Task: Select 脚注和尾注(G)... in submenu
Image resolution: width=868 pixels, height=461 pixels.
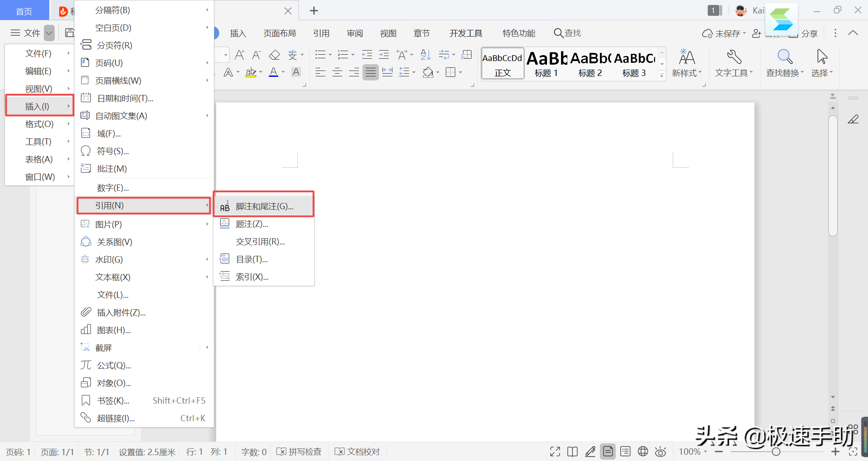Action: (x=264, y=207)
